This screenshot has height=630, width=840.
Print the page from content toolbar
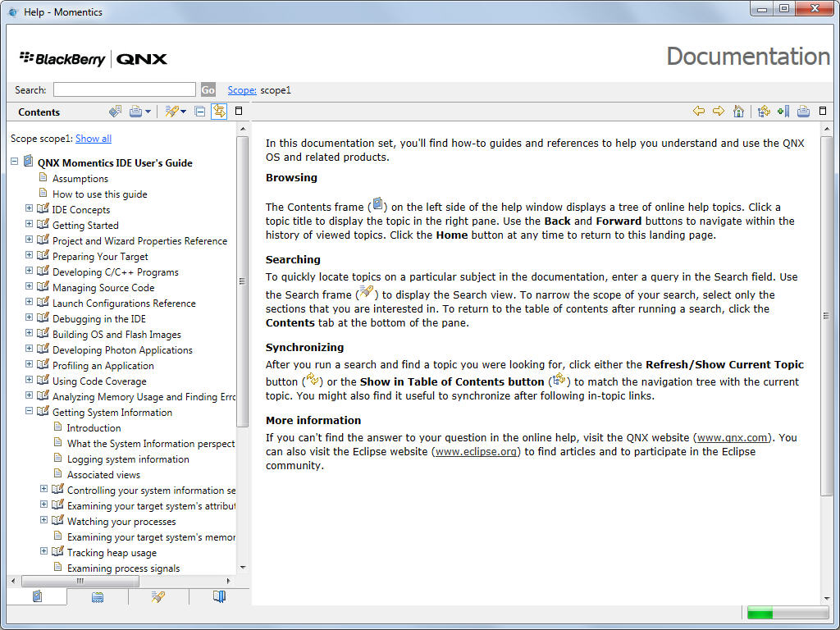pyautogui.click(x=803, y=112)
